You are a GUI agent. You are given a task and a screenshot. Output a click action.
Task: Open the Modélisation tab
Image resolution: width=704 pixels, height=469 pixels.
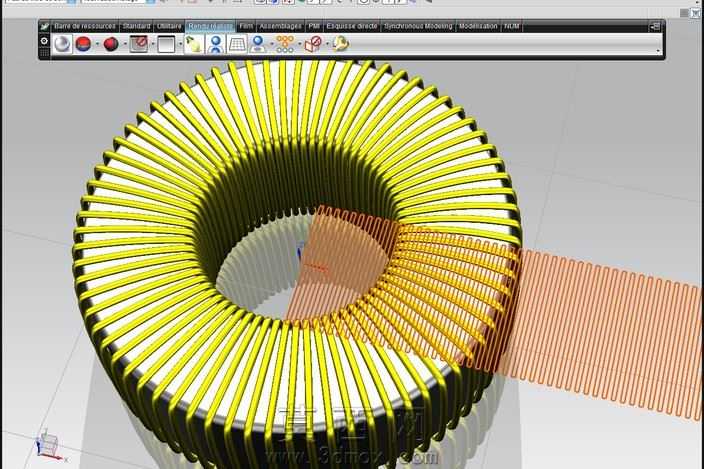pos(478,26)
